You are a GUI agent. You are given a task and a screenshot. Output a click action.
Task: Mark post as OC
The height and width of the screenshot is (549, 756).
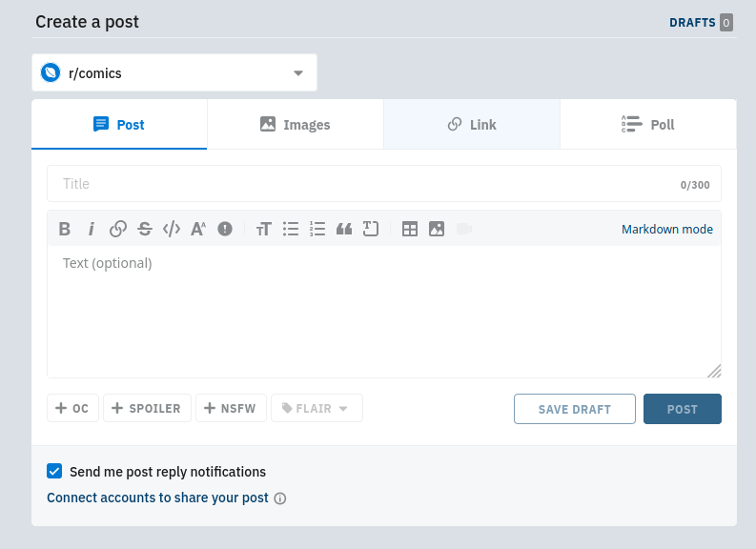click(72, 408)
